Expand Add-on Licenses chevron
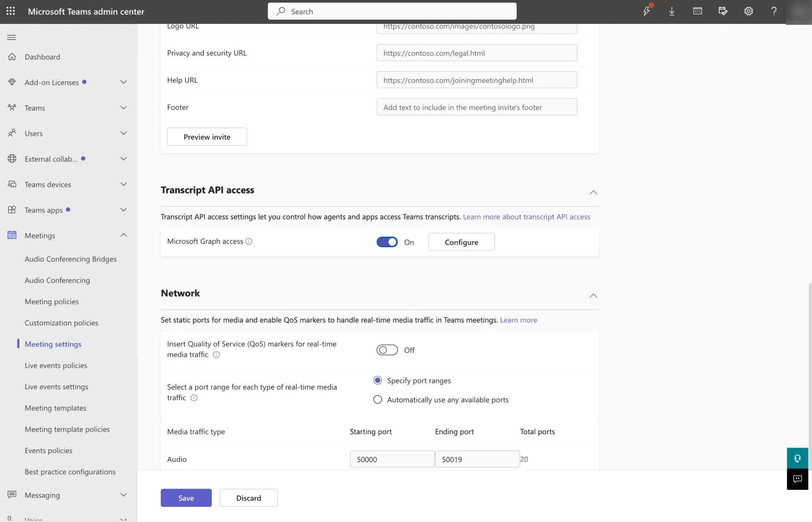 click(124, 82)
